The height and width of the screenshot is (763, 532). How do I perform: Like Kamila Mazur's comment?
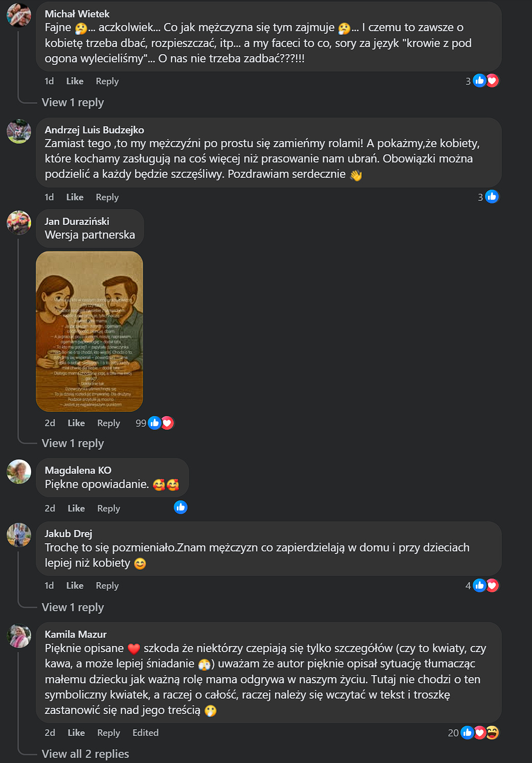(76, 733)
